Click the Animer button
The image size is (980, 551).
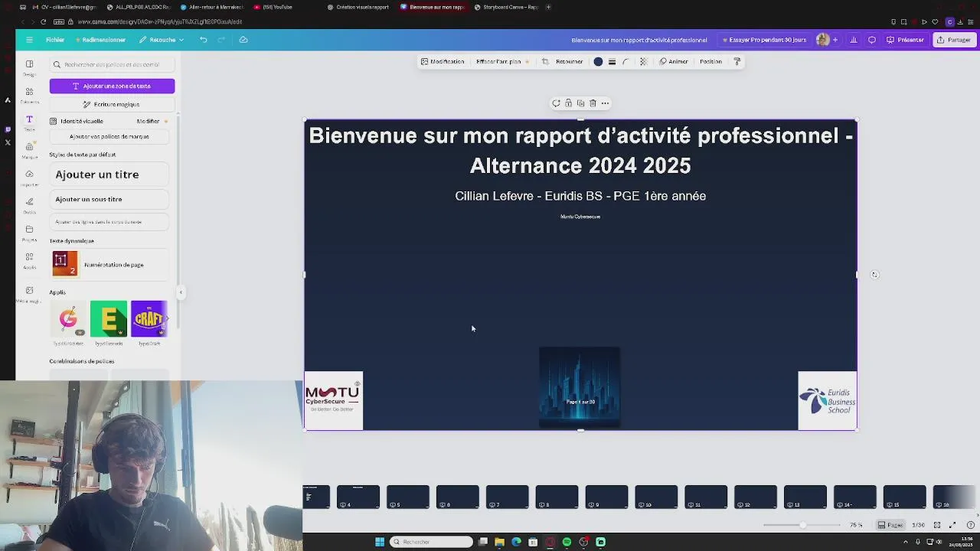point(674,61)
